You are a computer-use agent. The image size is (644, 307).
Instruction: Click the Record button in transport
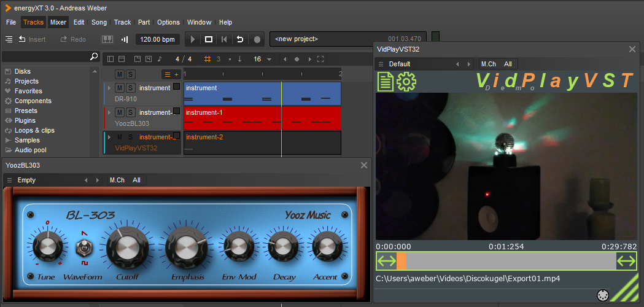(257, 39)
